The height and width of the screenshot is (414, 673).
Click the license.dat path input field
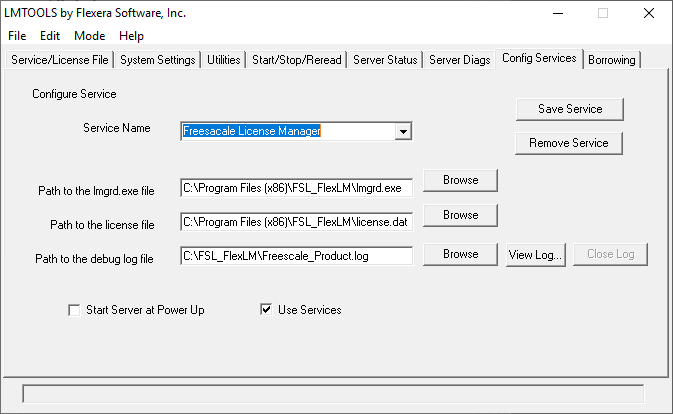click(x=297, y=222)
